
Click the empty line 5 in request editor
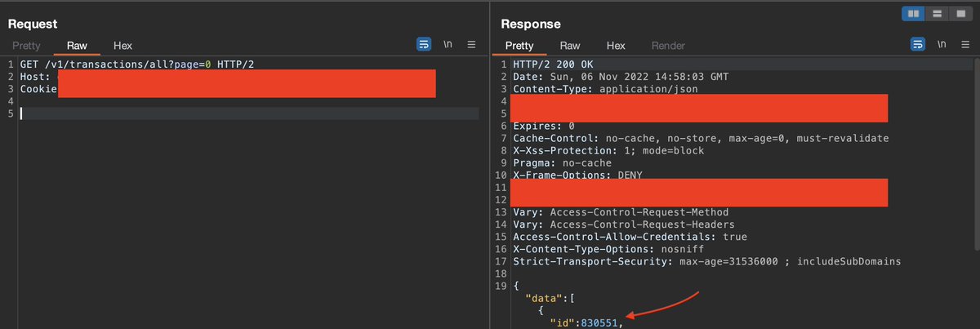[249, 113]
